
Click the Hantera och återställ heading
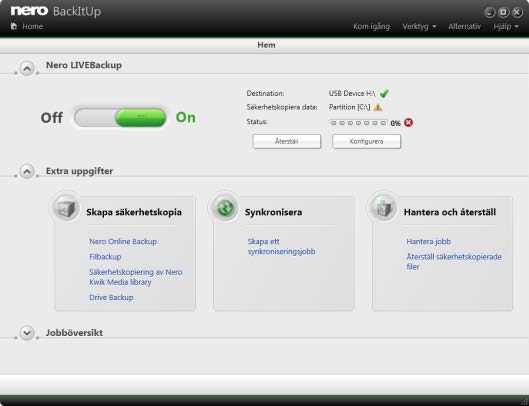(x=450, y=212)
